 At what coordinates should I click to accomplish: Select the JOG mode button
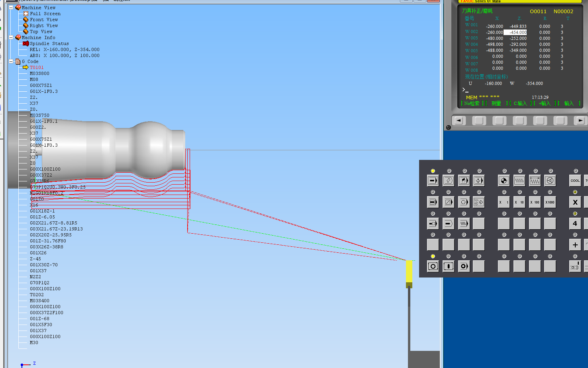[519, 181]
